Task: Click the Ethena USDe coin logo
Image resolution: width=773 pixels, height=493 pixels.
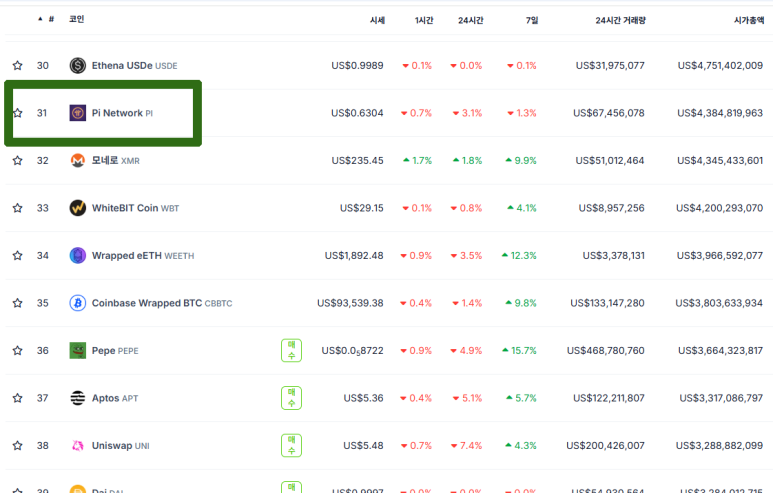Action: pyautogui.click(x=77, y=66)
